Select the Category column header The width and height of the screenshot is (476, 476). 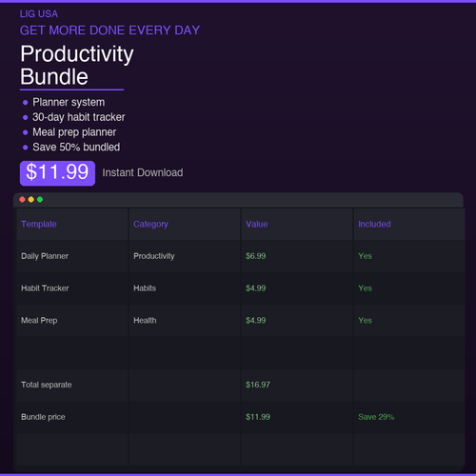pyautogui.click(x=185, y=224)
